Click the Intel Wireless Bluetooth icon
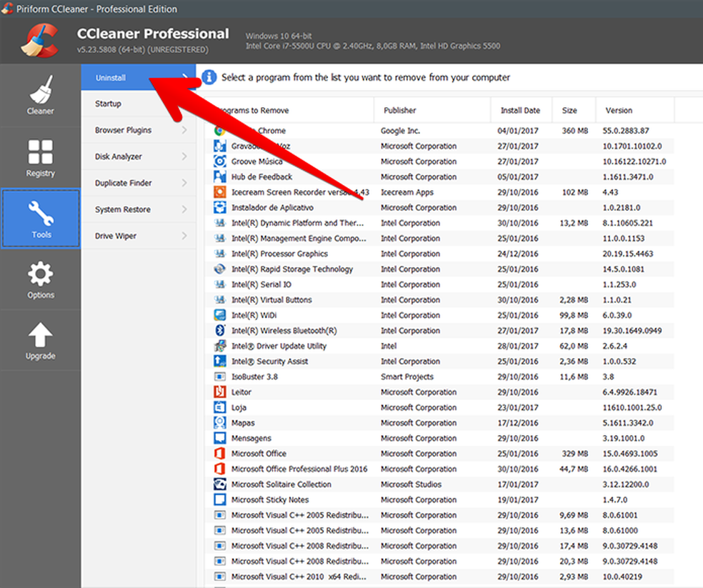The height and width of the screenshot is (588, 703). click(220, 331)
